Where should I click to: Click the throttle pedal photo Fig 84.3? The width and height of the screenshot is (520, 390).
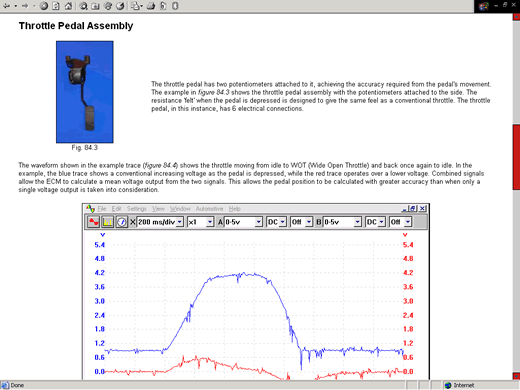(x=85, y=92)
